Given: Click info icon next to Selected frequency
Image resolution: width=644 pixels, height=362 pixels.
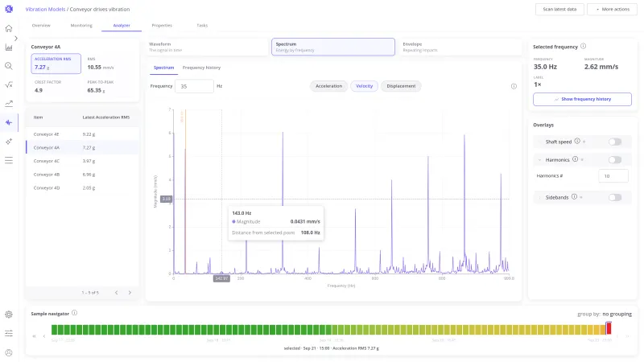Looking at the screenshot, I should pyautogui.click(x=583, y=47).
